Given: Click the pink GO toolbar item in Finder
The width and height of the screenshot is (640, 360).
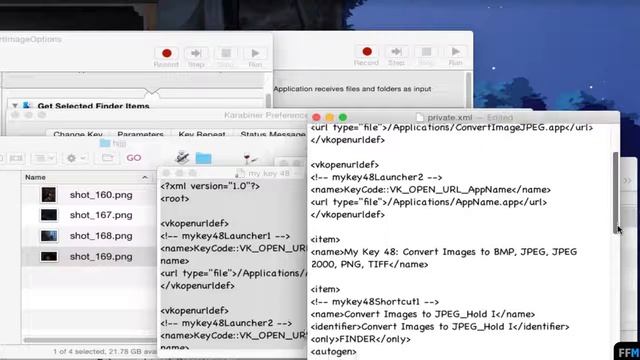Looking at the screenshot, I should [x=134, y=158].
